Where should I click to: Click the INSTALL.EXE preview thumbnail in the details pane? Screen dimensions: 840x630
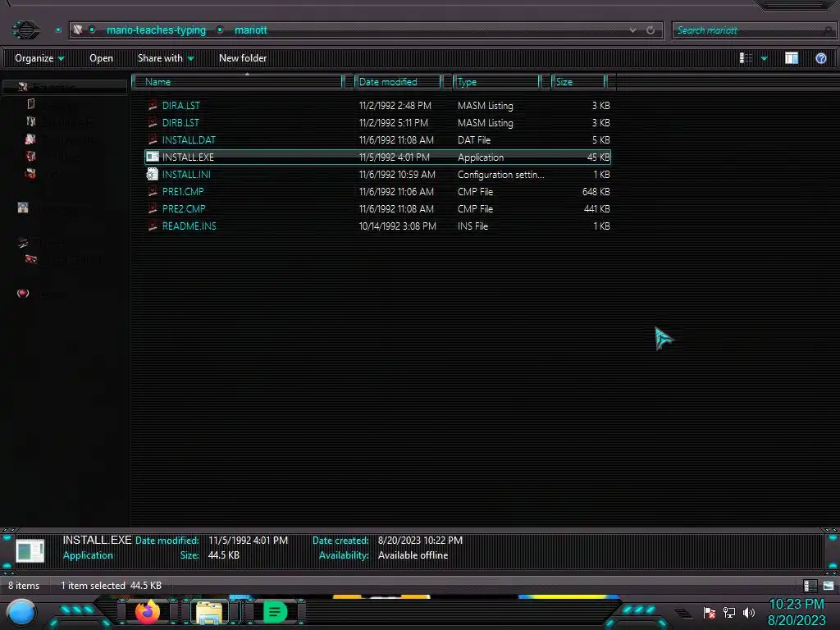coord(30,550)
